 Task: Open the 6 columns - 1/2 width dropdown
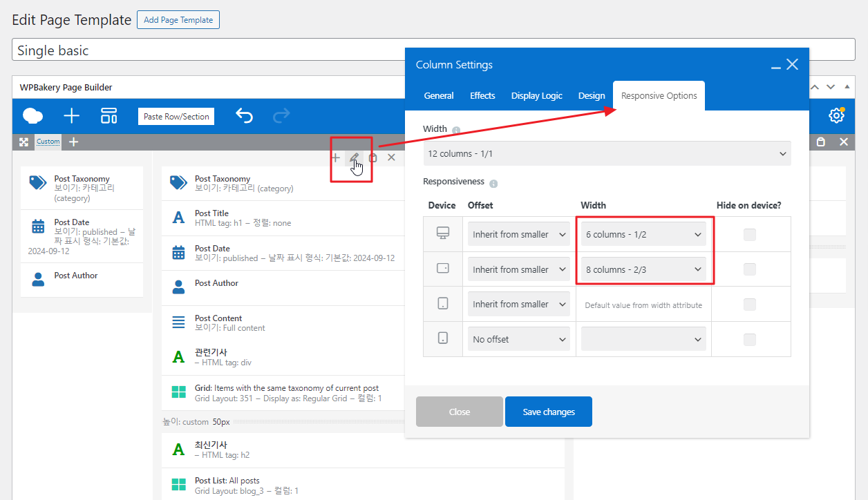643,234
